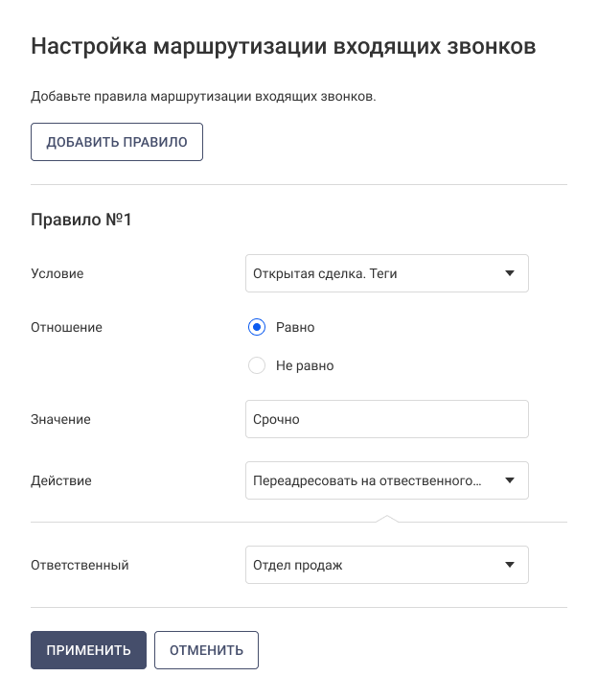Cancel changes with the Отменить button
The width and height of the screenshot is (598, 700).
tap(206, 650)
